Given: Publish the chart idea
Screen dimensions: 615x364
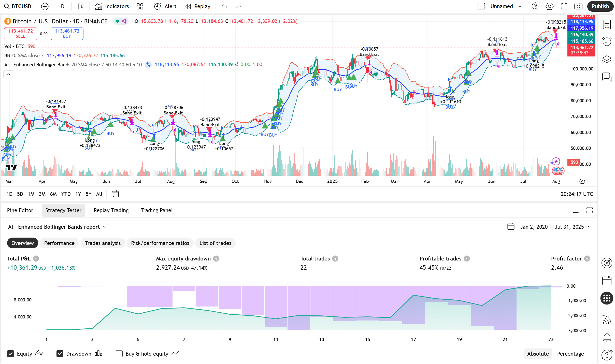Looking at the screenshot, I should coord(600,6).
